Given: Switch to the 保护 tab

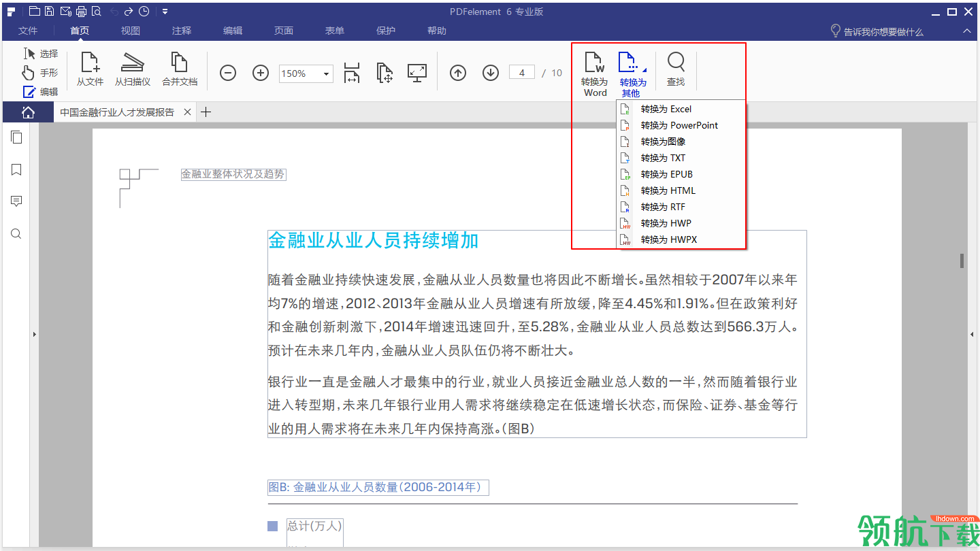Looking at the screenshot, I should pyautogui.click(x=386, y=31).
